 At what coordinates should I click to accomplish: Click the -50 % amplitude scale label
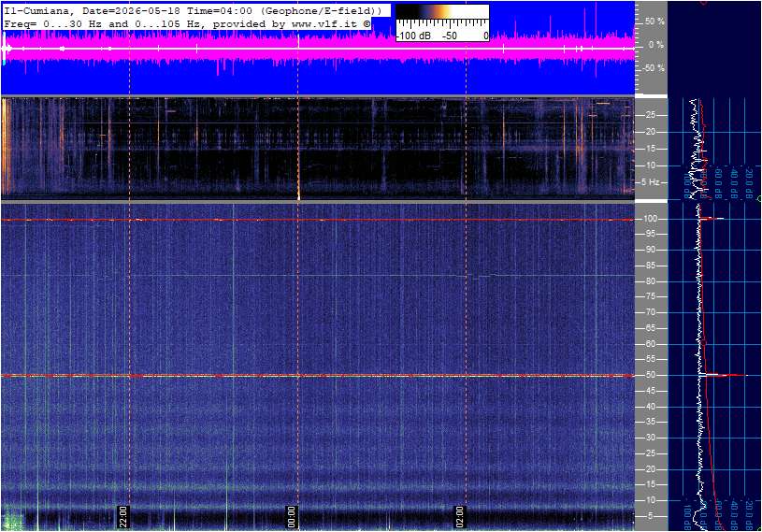point(654,68)
